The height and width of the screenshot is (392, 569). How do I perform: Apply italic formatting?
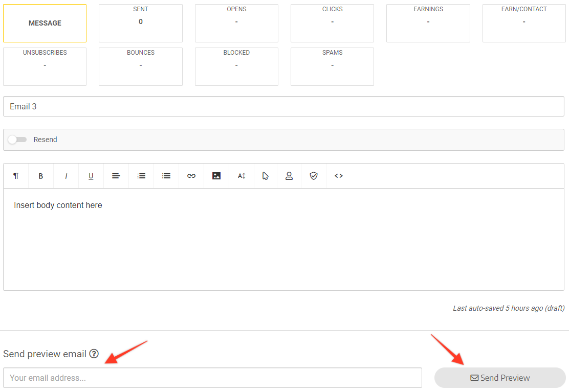pos(65,176)
